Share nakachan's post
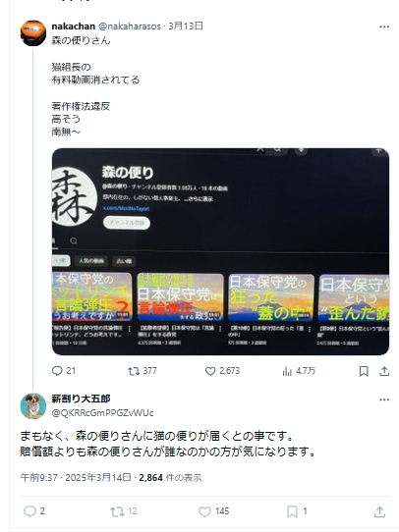Image resolution: width=399 pixels, height=532 pixels. (384, 371)
